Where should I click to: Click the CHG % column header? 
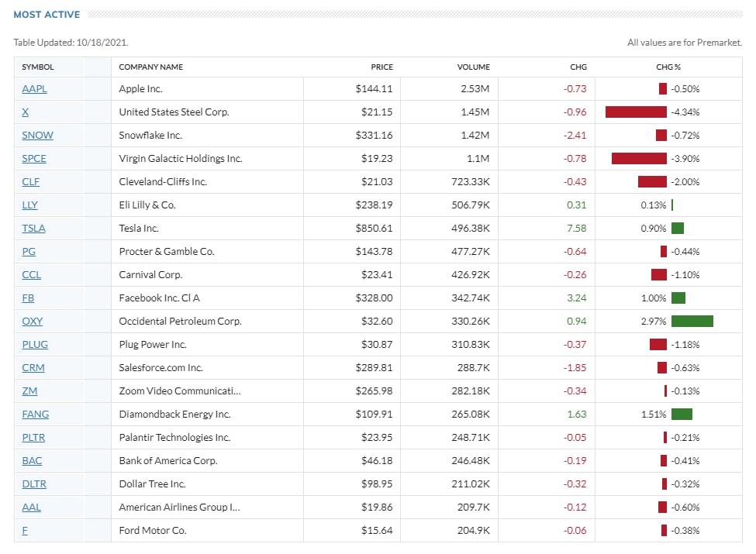668,67
